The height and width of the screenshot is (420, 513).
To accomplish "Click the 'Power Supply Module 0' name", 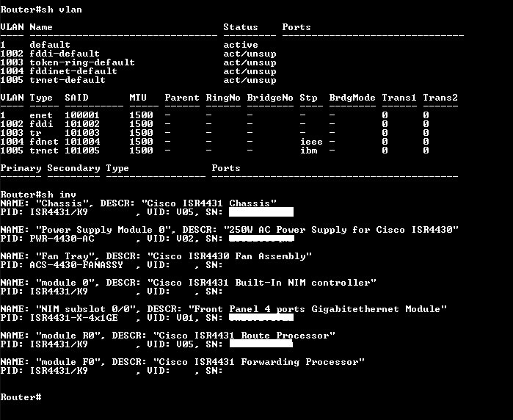I will tap(103, 230).
